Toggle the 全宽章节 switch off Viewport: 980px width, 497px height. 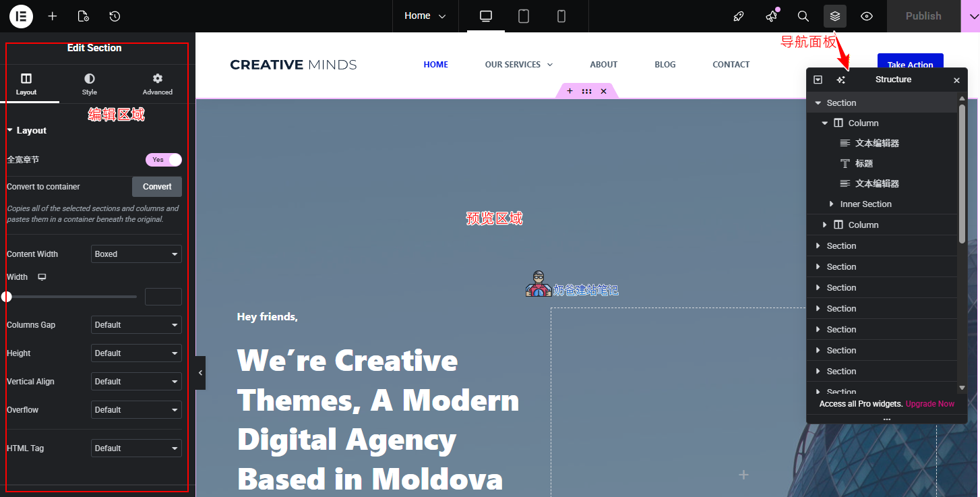tap(163, 159)
